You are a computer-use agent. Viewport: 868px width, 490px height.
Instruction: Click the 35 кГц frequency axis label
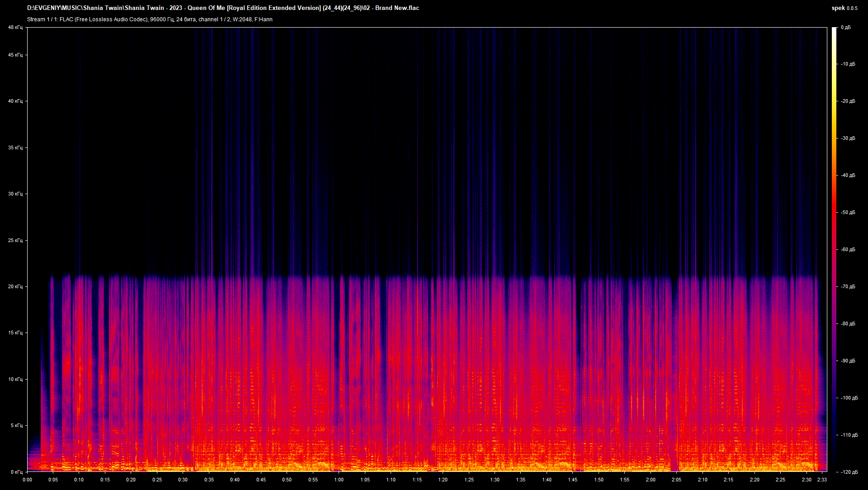click(15, 147)
